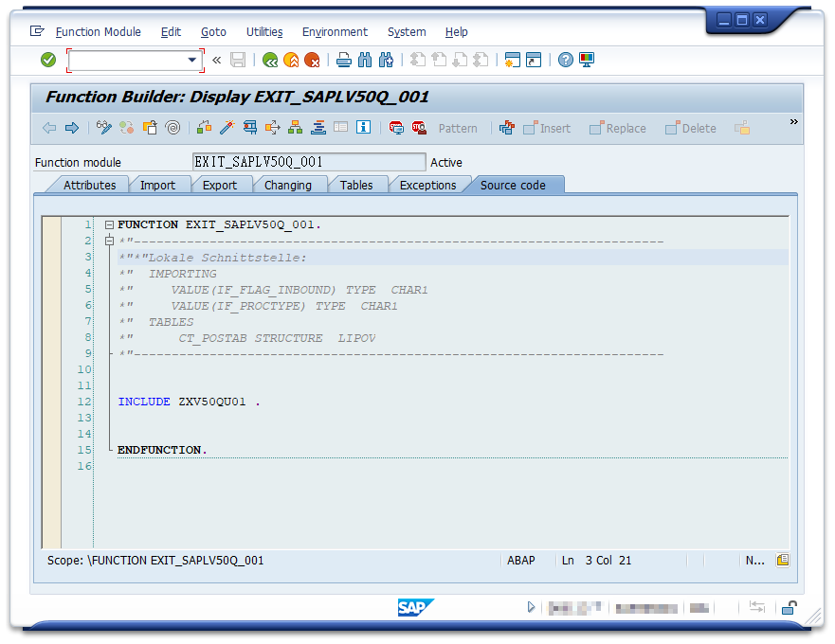
Task: Toggle Display/Change mode with the glasses-pencil icon
Action: pyautogui.click(x=104, y=128)
